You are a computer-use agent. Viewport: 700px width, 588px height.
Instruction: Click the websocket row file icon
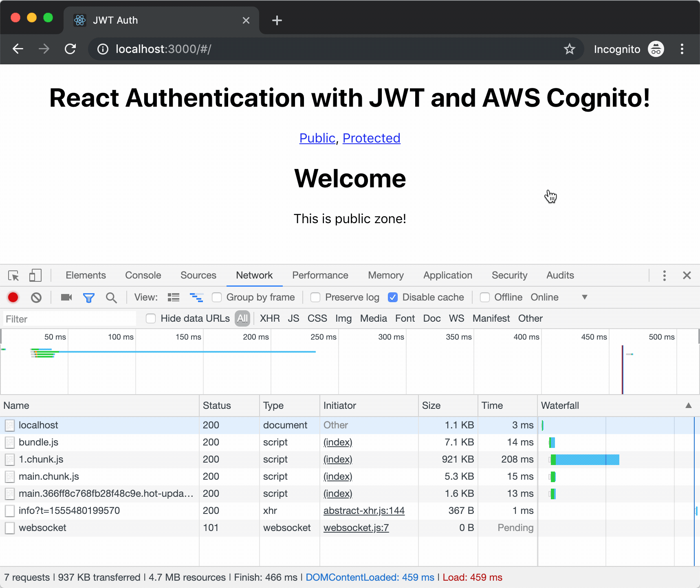(10, 528)
